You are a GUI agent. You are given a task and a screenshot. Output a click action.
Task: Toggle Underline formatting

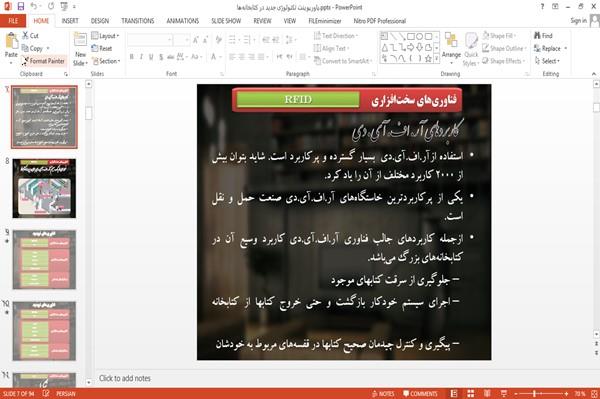tap(151, 57)
